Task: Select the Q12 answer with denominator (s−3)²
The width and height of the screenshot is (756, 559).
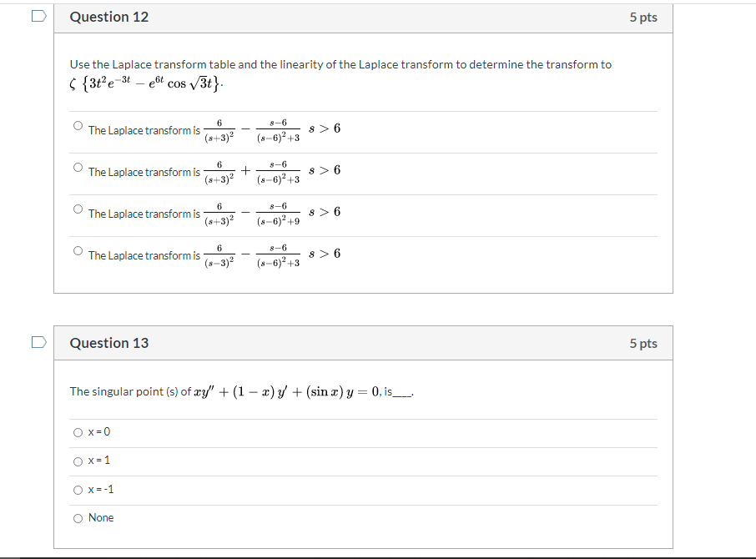Action: (x=76, y=249)
